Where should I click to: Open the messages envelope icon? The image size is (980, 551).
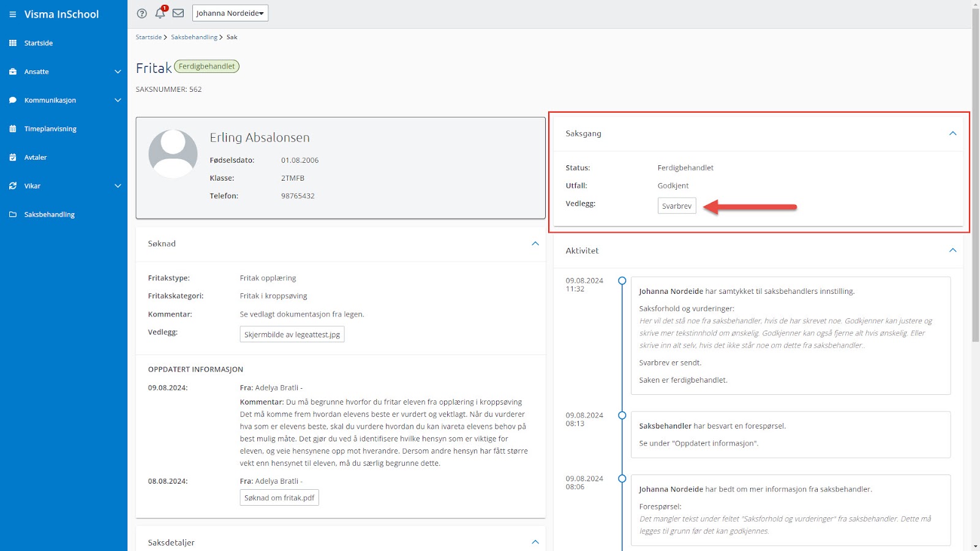[178, 13]
